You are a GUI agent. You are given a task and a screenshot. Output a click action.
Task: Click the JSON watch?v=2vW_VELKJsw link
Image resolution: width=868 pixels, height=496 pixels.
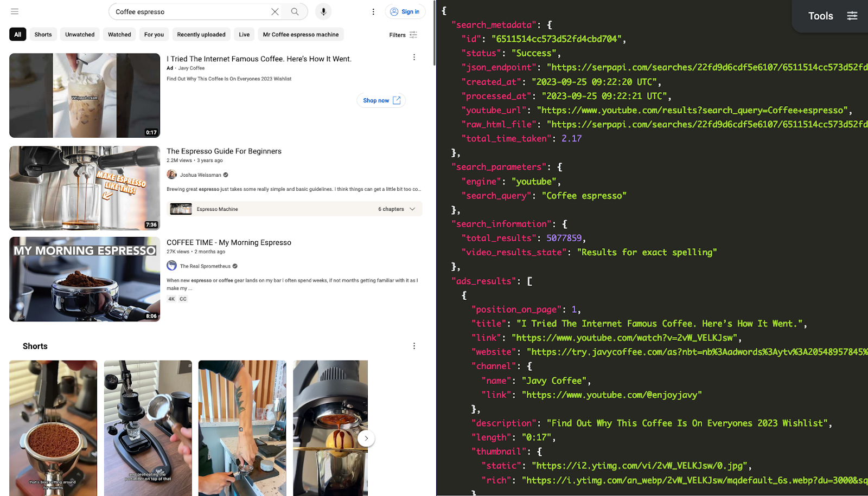coord(624,338)
